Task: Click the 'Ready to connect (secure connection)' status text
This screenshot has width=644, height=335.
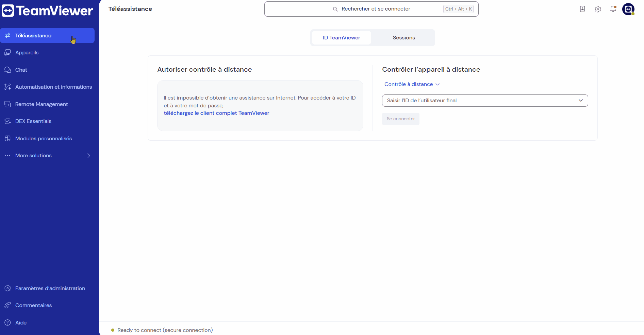Action: (x=165, y=330)
